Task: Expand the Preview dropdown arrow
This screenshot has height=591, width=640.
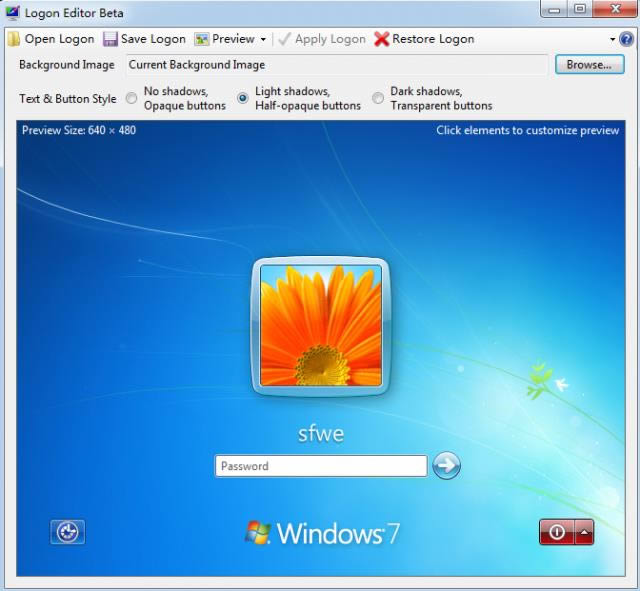Action: click(263, 40)
